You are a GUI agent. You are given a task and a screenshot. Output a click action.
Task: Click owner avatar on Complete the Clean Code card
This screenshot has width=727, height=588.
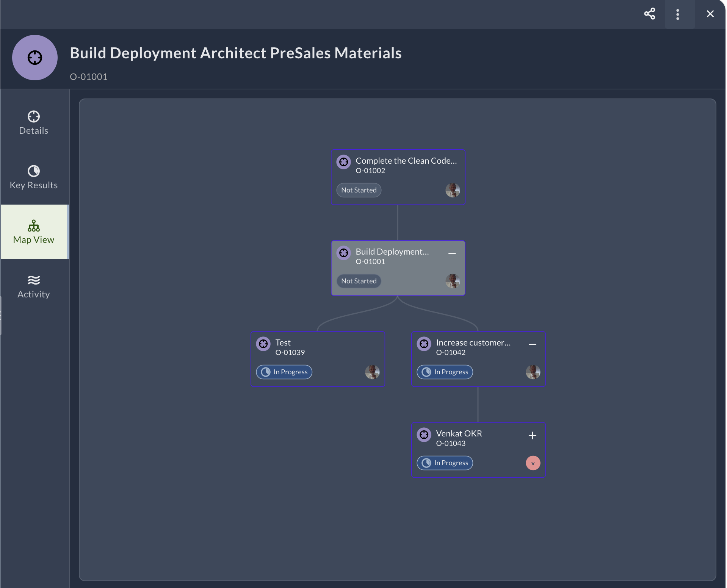(453, 190)
